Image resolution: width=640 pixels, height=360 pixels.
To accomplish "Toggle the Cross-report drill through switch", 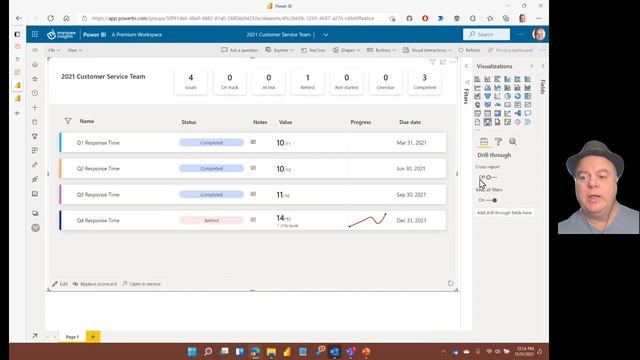I will [491, 177].
